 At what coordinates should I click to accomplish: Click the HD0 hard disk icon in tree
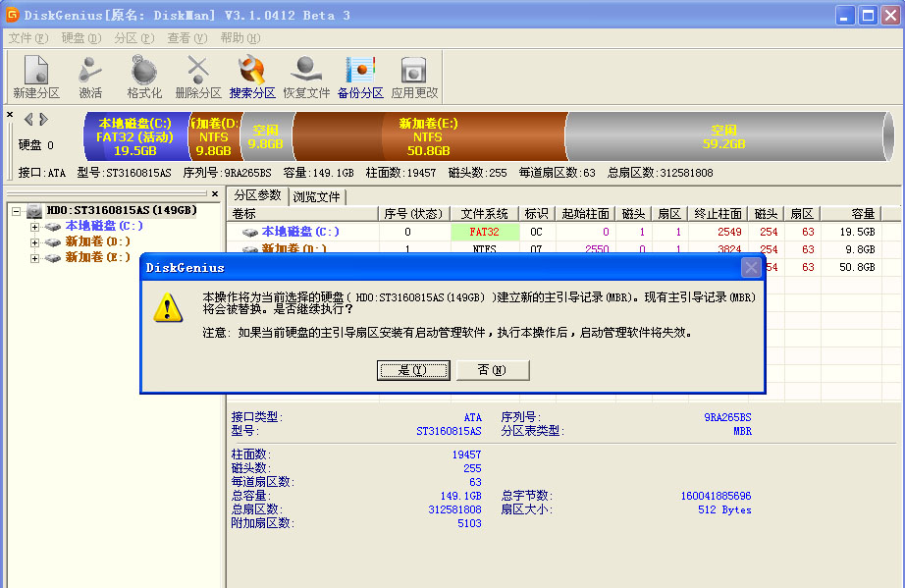point(34,211)
